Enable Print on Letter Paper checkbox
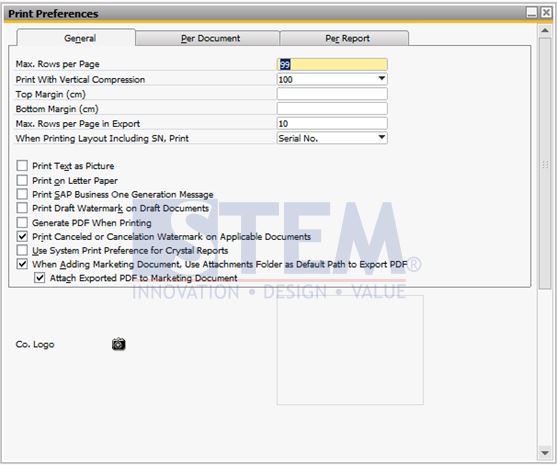The width and height of the screenshot is (557, 465). (22, 180)
